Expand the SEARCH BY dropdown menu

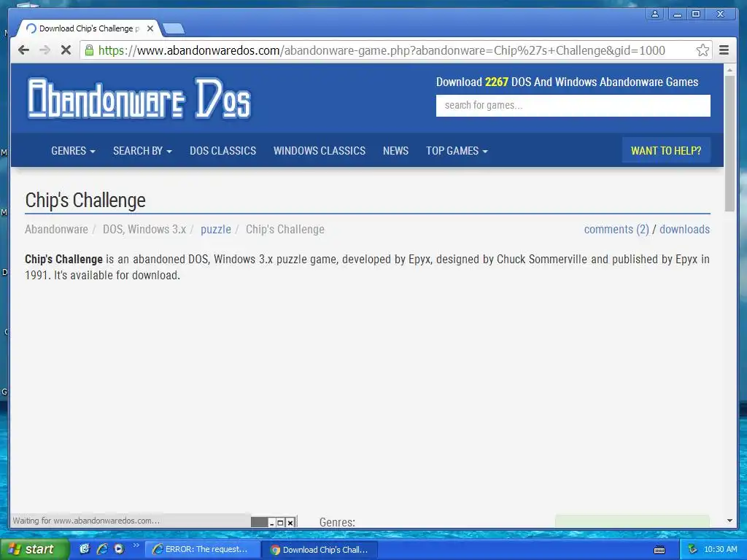point(142,150)
